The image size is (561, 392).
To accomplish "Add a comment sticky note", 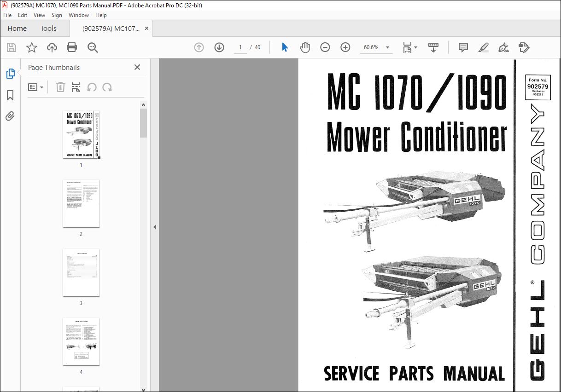I will (x=463, y=47).
